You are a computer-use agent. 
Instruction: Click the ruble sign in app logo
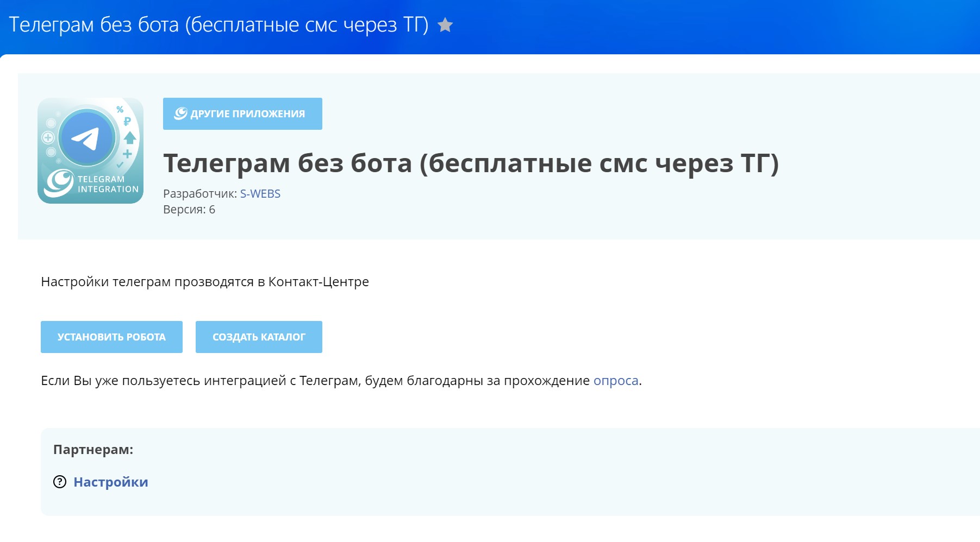click(127, 122)
